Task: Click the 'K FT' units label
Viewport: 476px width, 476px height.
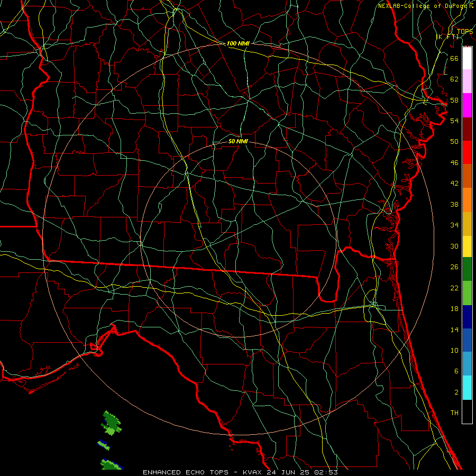Action: tap(447, 36)
